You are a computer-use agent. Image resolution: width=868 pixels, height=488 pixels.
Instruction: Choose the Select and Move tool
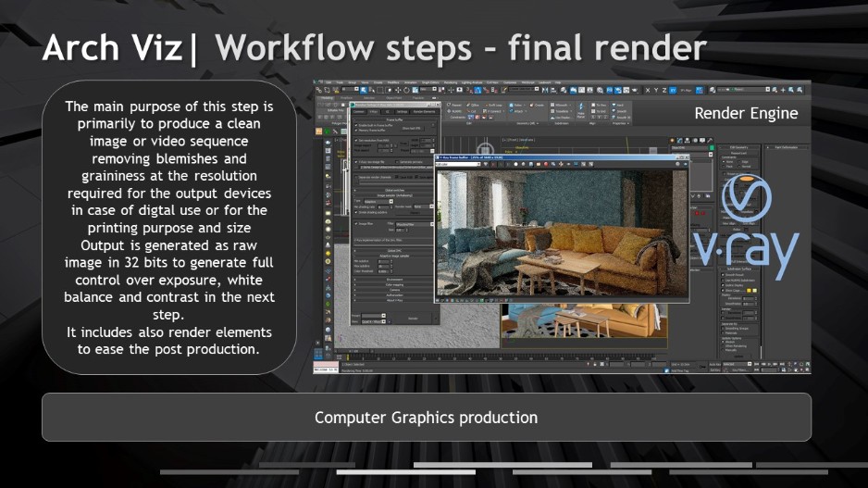tap(398, 91)
